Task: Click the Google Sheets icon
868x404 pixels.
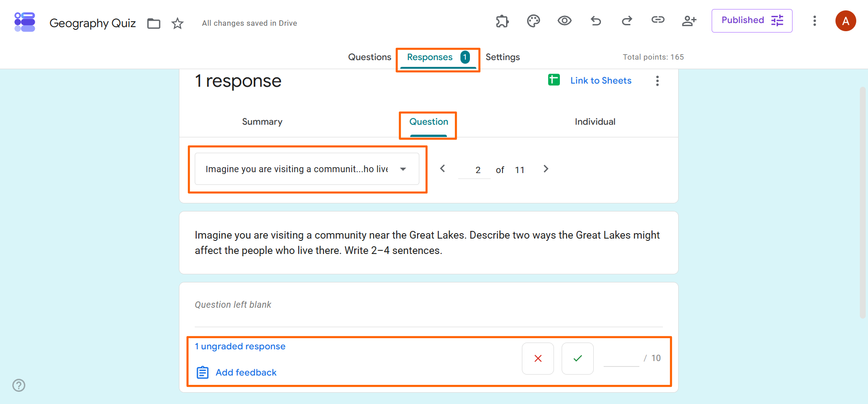Action: 554,80
